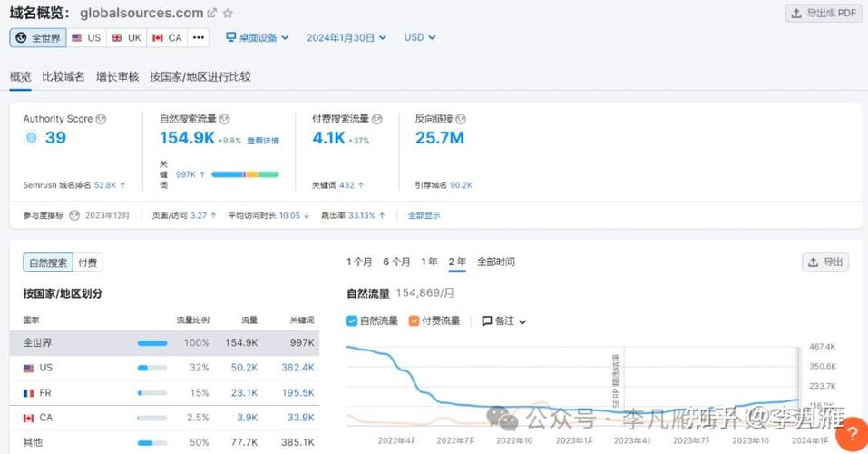Click Semrush domain rank 52.8K
Viewport: 868px width, 454px height.
[x=105, y=185]
